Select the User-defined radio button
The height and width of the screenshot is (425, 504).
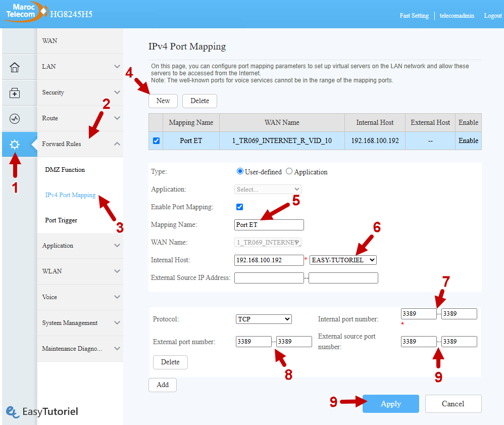240,171
